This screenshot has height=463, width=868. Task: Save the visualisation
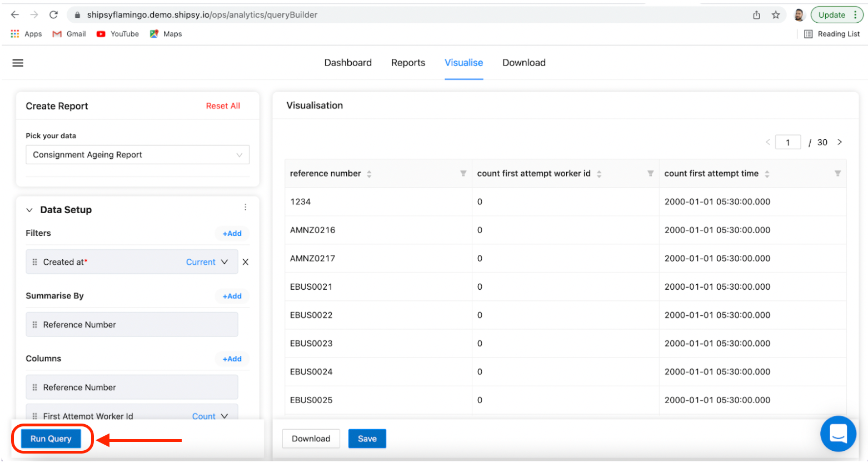[x=367, y=439]
